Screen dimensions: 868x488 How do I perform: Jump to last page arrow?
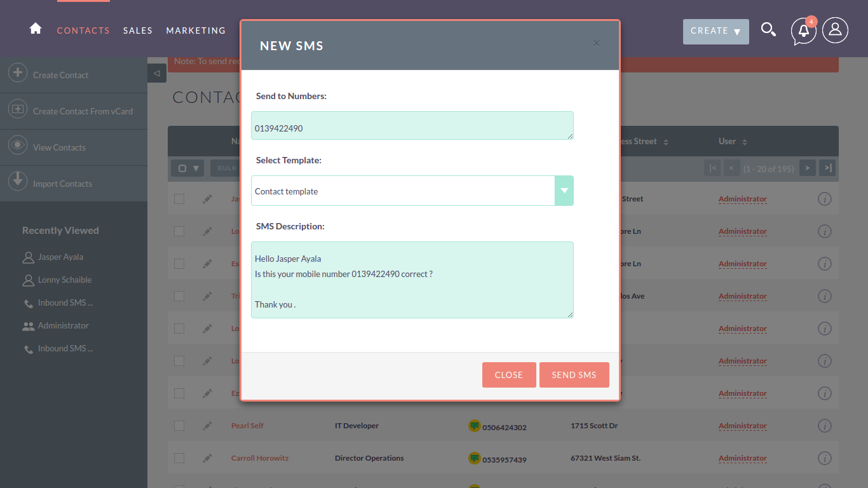(827, 168)
